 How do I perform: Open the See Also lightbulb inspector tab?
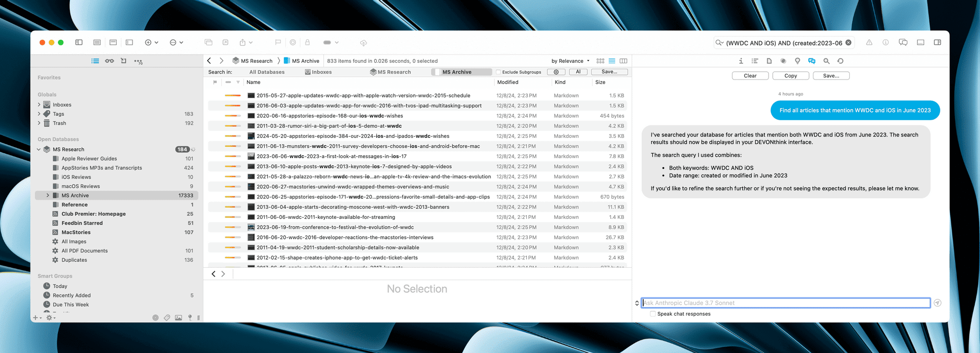[x=797, y=61]
